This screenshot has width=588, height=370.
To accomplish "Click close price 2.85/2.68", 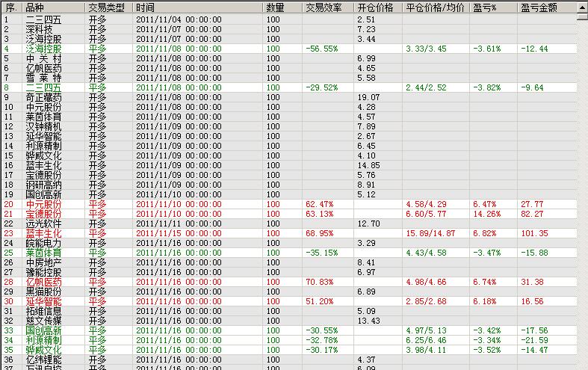I will [427, 302].
